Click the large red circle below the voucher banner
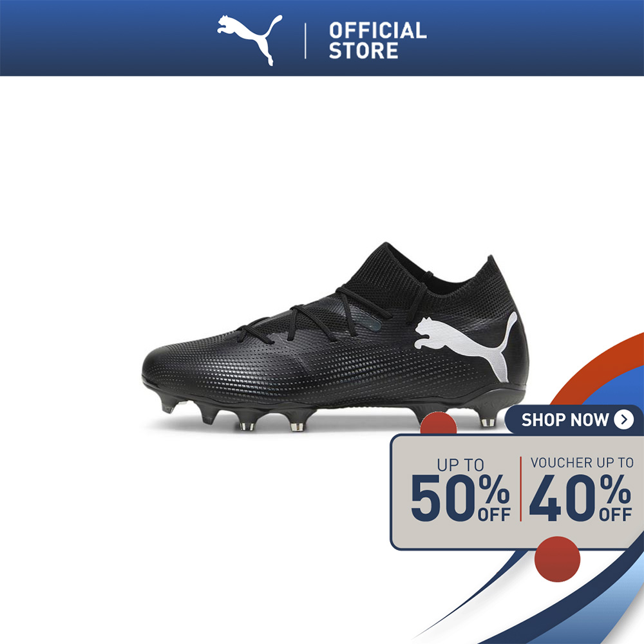Viewport: 644px width, 644px height. tap(557, 559)
